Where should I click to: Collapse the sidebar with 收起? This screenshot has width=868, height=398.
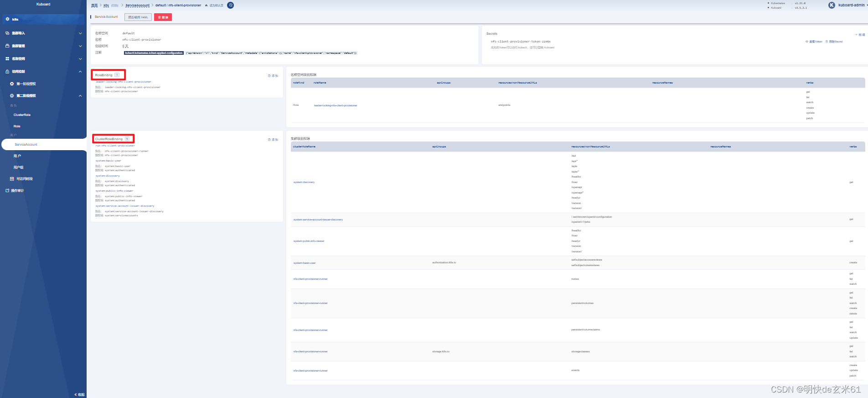pos(79,394)
